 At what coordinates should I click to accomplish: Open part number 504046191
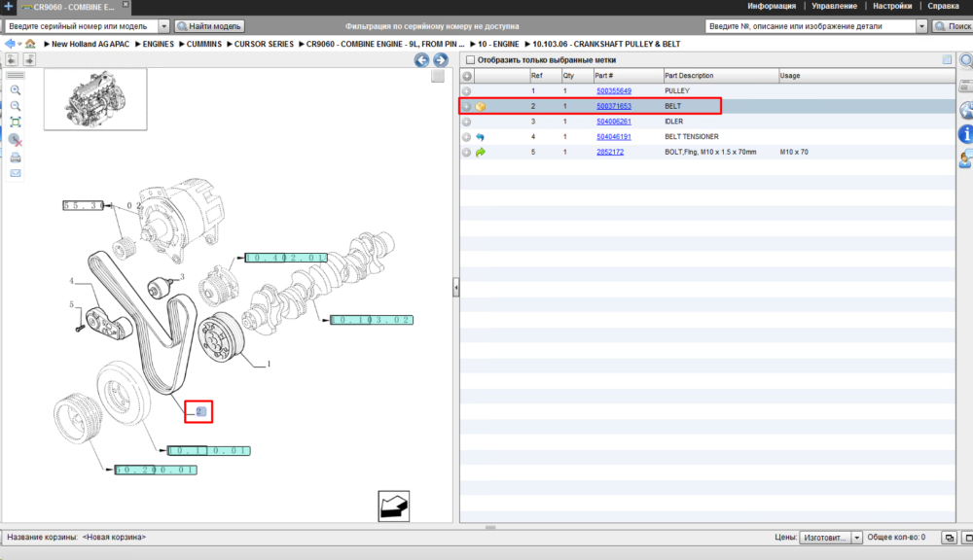coord(614,136)
